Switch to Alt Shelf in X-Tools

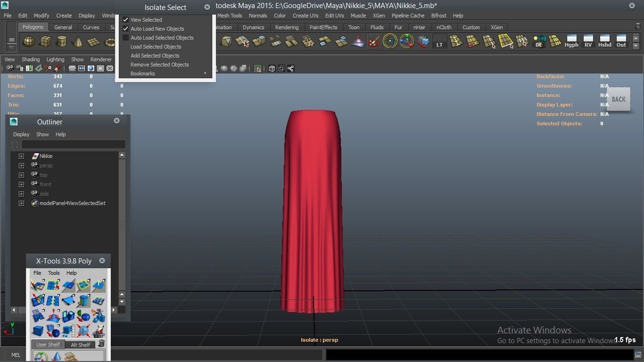(80, 345)
